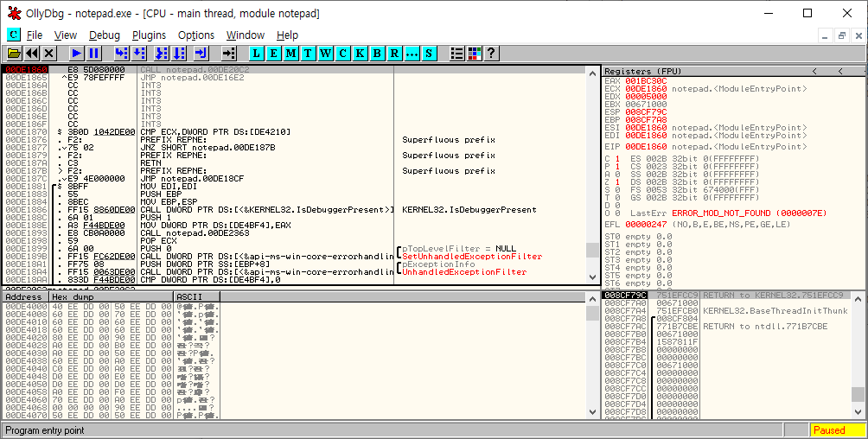Viewport: 868px width, 439px height.
Task: Show Windows list via W button
Action: (x=325, y=53)
